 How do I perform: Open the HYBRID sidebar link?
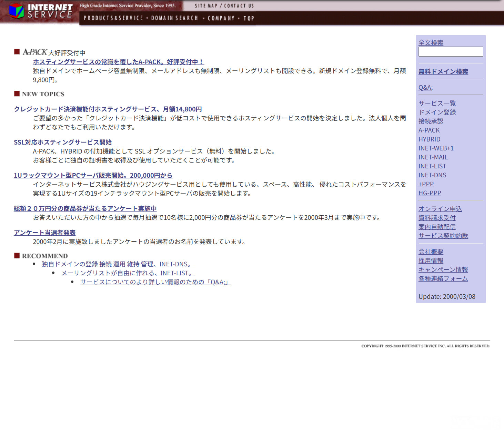coord(430,139)
